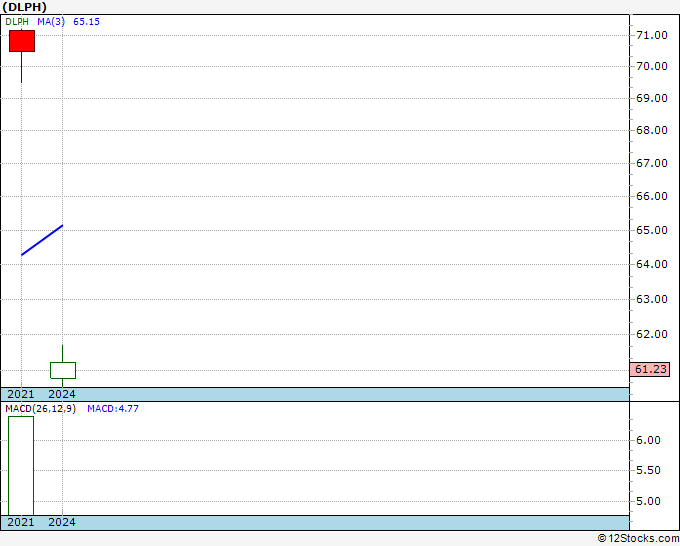Click the (DLPH) chart title
680x546 pixels.
pos(24,7)
